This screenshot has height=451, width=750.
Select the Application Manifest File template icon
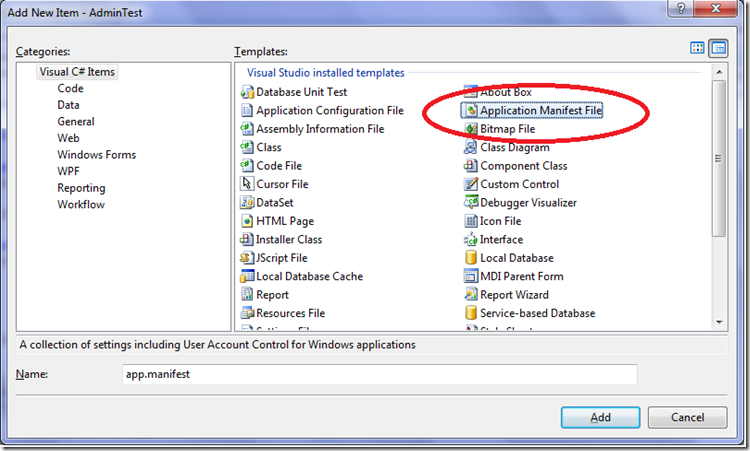coord(471,111)
